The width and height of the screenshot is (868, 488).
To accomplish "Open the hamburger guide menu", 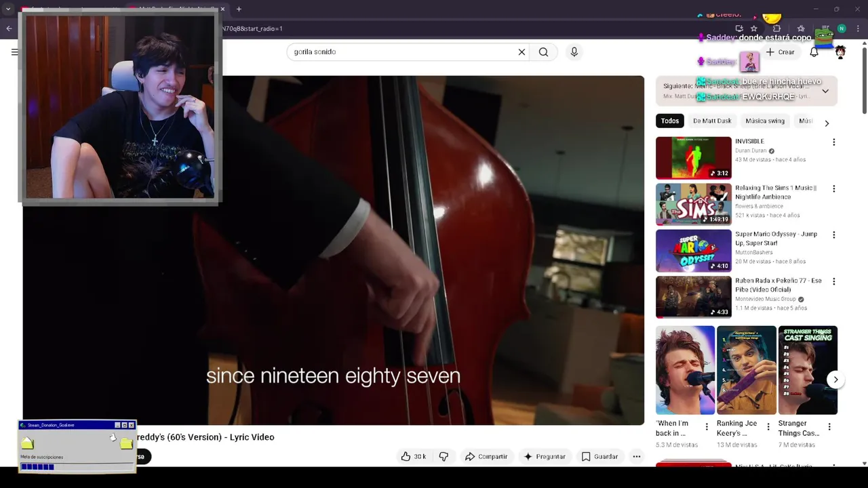I will click(x=15, y=52).
